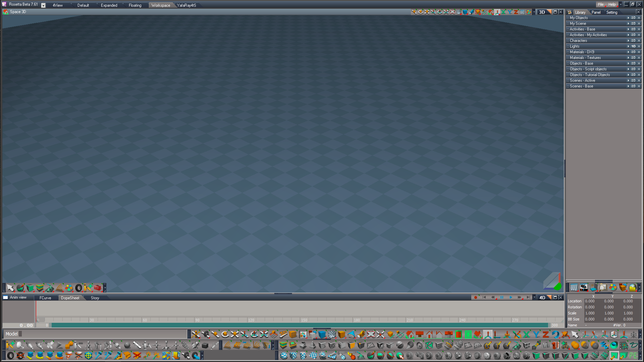644x362 pixels.
Task: Toggle 2D mode for Scenes - Base
Action: pyautogui.click(x=633, y=86)
